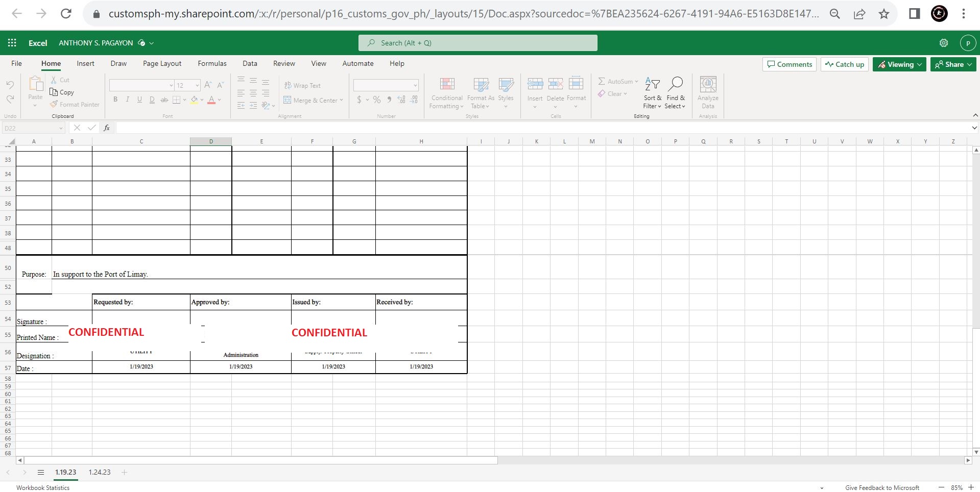Viewport: 980px width, 492px height.
Task: Select the 'Approved by:' cell
Action: (x=241, y=302)
